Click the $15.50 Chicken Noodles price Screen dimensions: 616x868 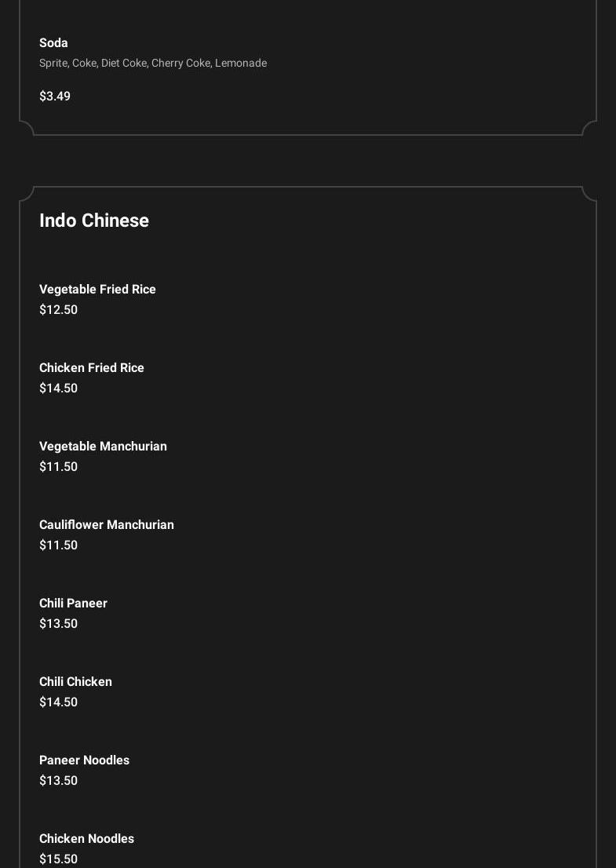point(58,859)
